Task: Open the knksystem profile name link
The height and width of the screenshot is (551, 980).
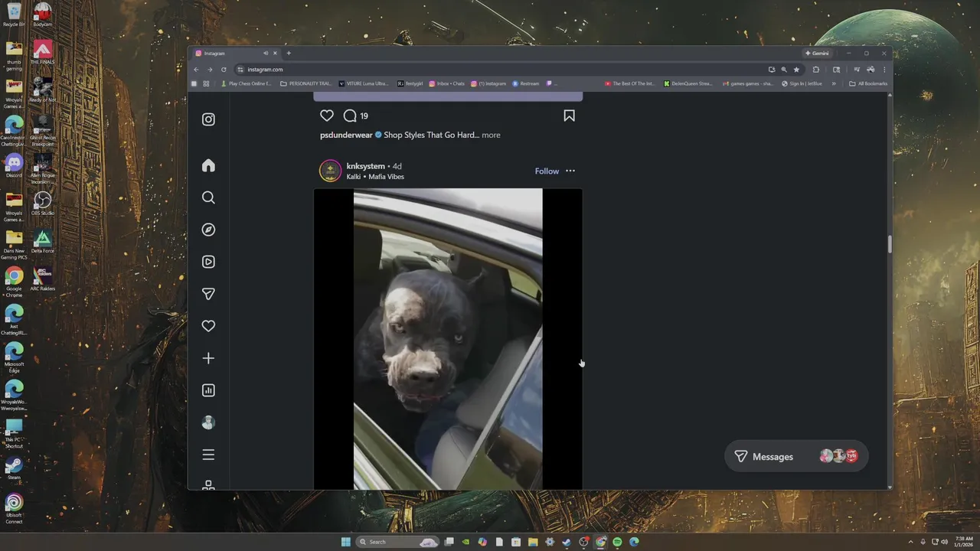Action: click(366, 166)
